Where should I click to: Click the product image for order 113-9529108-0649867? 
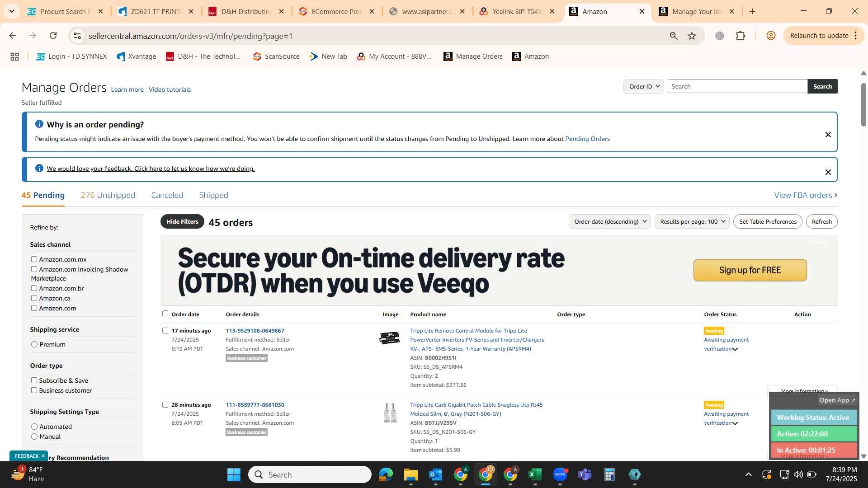pos(390,338)
